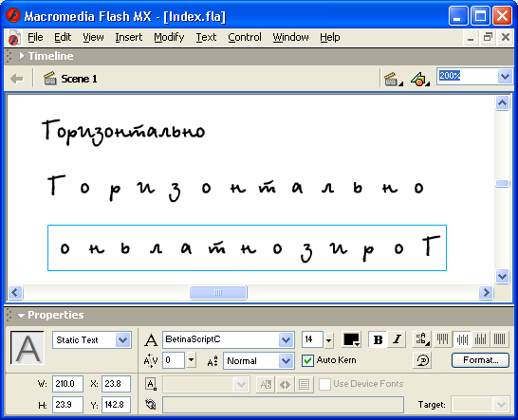Viewport: 518px width, 420px height.
Task: Click the Rotation text orientation icon
Action: click(x=422, y=360)
